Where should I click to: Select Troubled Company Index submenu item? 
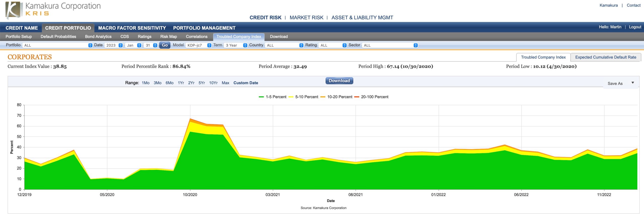[239, 37]
